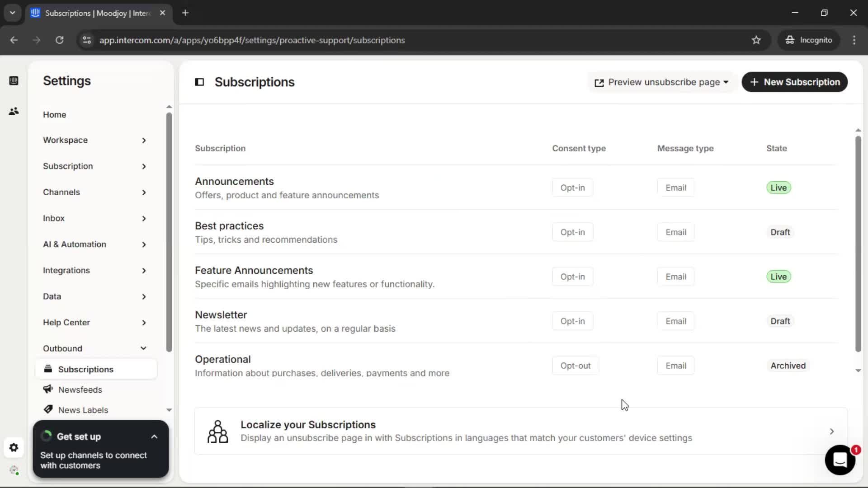The width and height of the screenshot is (868, 488).
Task: Open Set up channels to connect with customers
Action: coord(94,460)
